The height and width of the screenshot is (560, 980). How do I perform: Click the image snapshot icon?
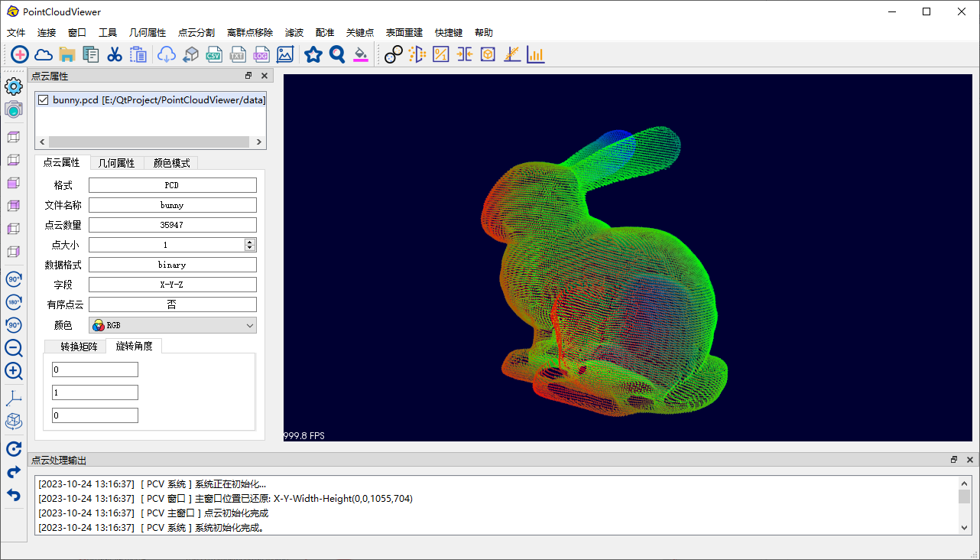click(285, 54)
